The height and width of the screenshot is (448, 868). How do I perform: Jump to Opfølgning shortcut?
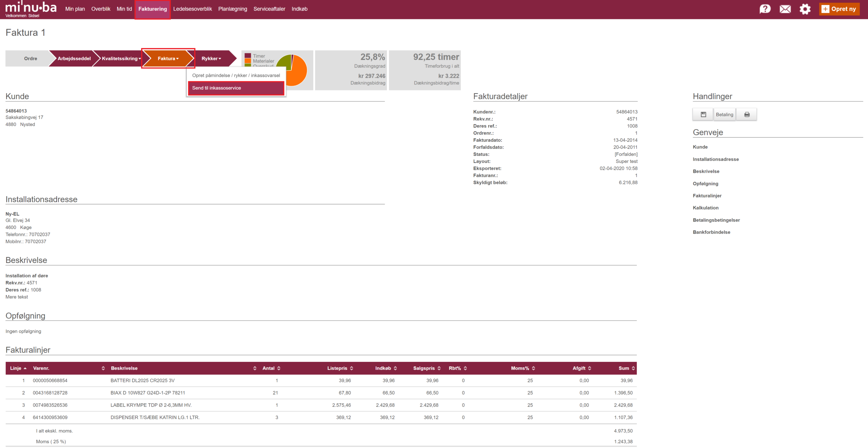click(705, 183)
